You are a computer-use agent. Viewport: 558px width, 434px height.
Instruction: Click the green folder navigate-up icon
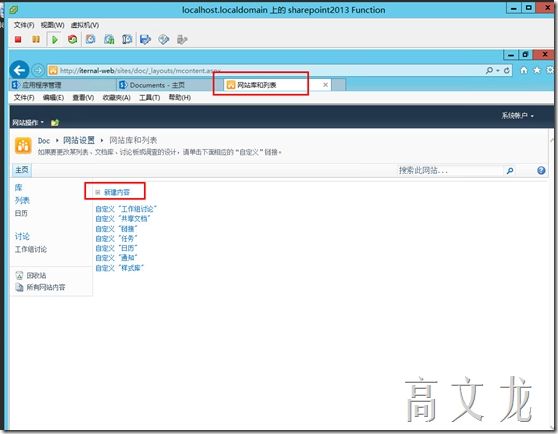[55, 123]
